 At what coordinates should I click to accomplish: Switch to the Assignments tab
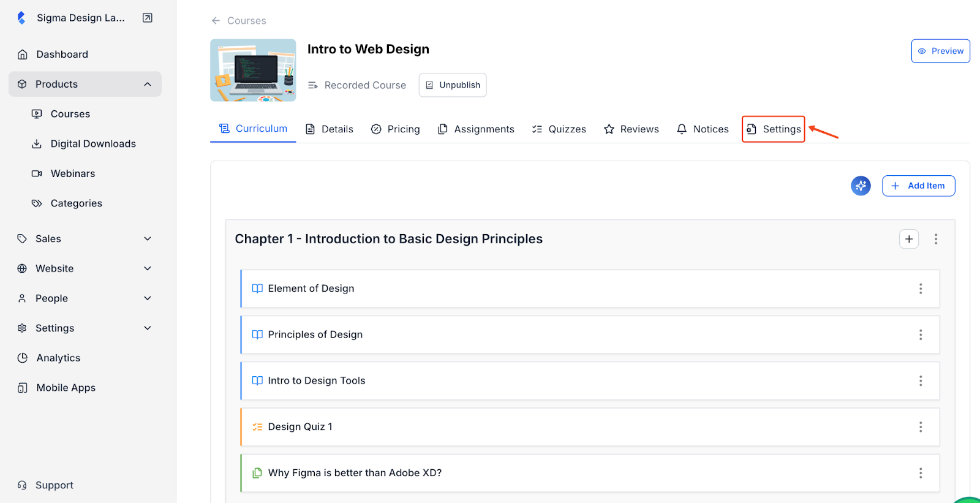click(x=476, y=129)
